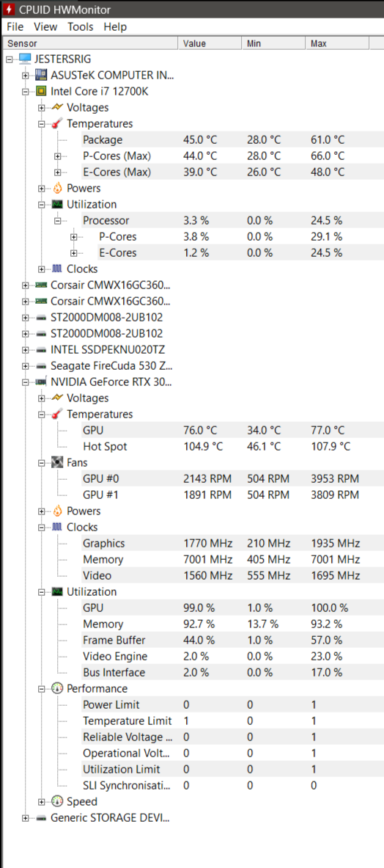Screen dimensions: 384x868
Task: Click the Intel Core i7 12700K chip icon
Action: pyautogui.click(x=41, y=91)
